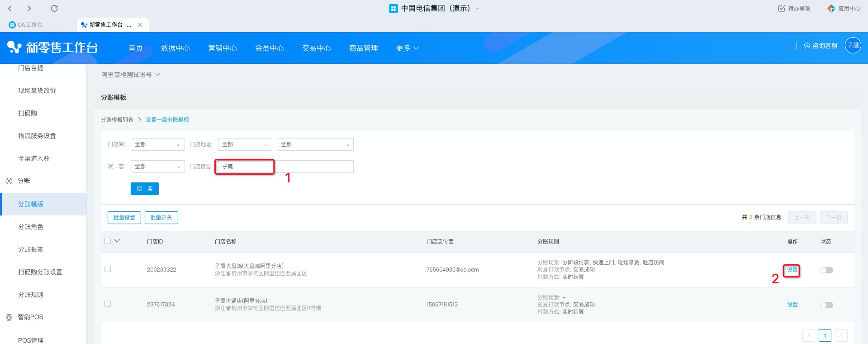
Task: Check the row for store 200233322
Action: [108, 269]
